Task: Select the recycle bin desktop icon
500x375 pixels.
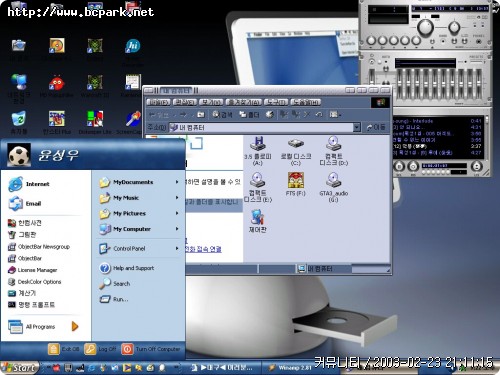Action: click(x=19, y=122)
